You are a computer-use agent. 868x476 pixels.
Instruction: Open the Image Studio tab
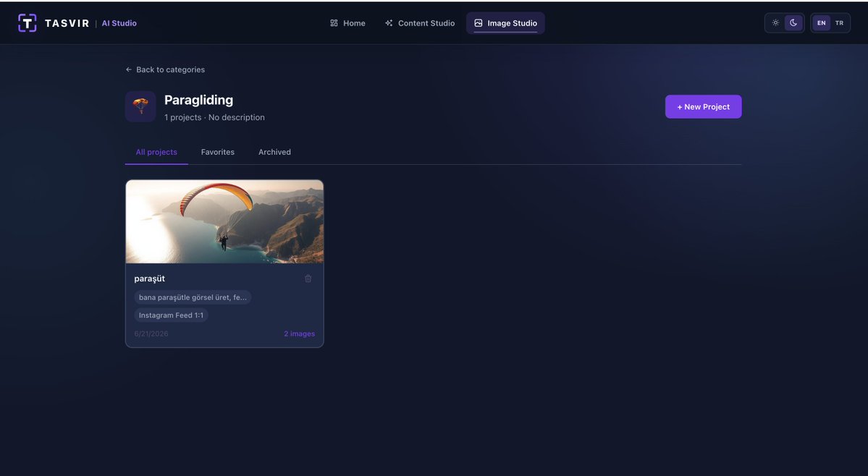point(505,23)
